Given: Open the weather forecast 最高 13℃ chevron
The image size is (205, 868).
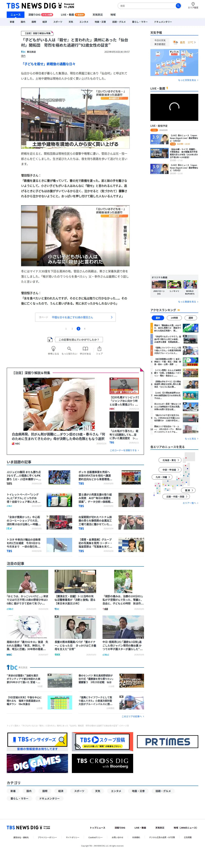Looking at the screenshot, I should tap(195, 42).
